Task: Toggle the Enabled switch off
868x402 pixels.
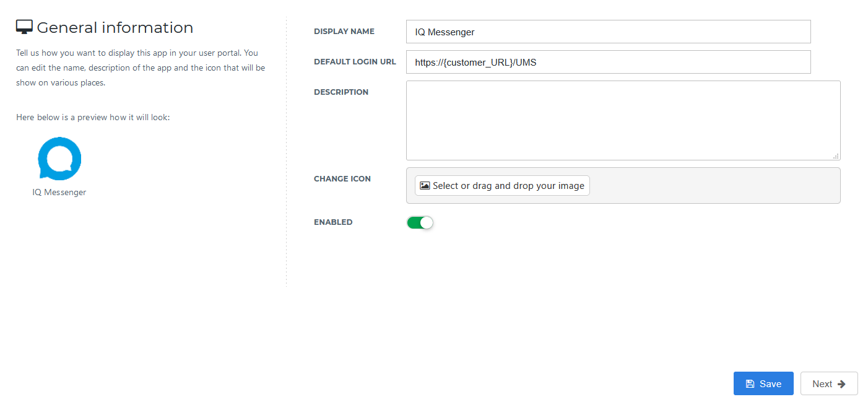Action: click(420, 222)
